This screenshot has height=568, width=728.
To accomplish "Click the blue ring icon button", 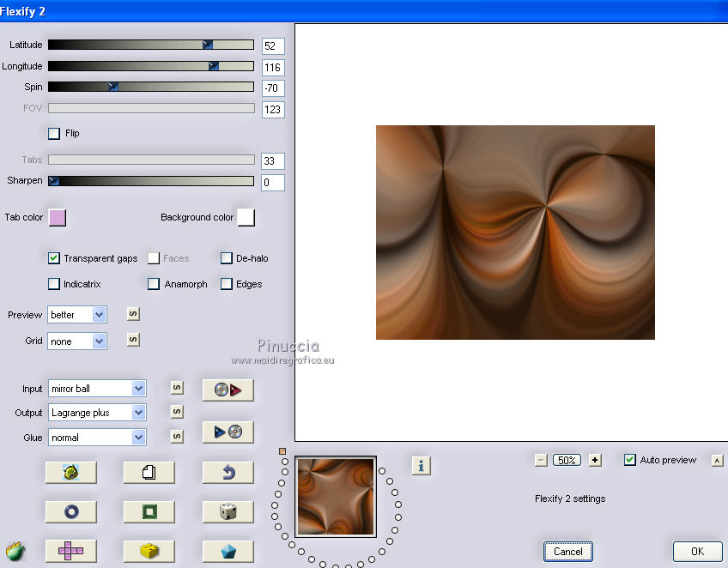I will 70,512.
